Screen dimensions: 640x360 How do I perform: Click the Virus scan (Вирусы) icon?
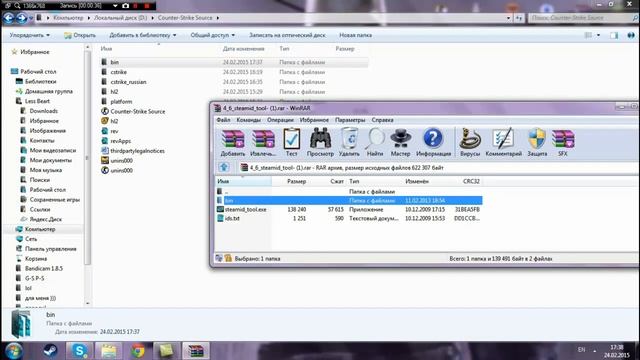click(470, 142)
